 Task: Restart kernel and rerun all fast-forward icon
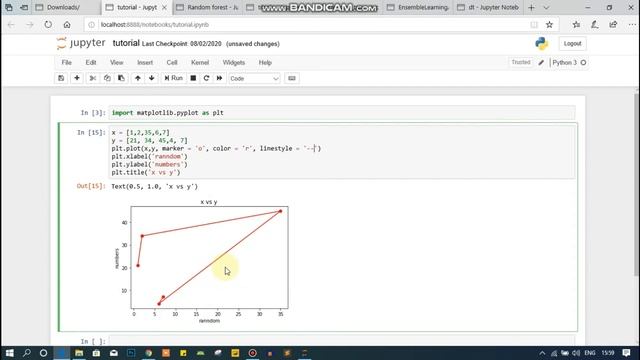coord(219,78)
